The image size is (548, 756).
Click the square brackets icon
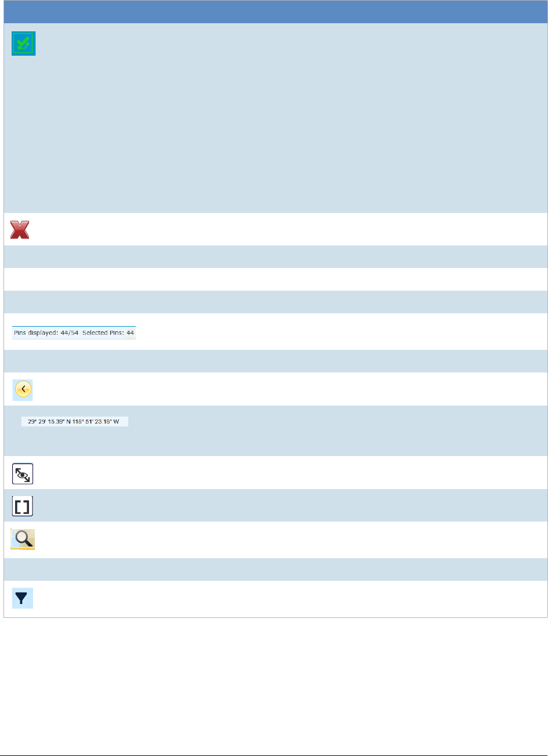pyautogui.click(x=23, y=506)
